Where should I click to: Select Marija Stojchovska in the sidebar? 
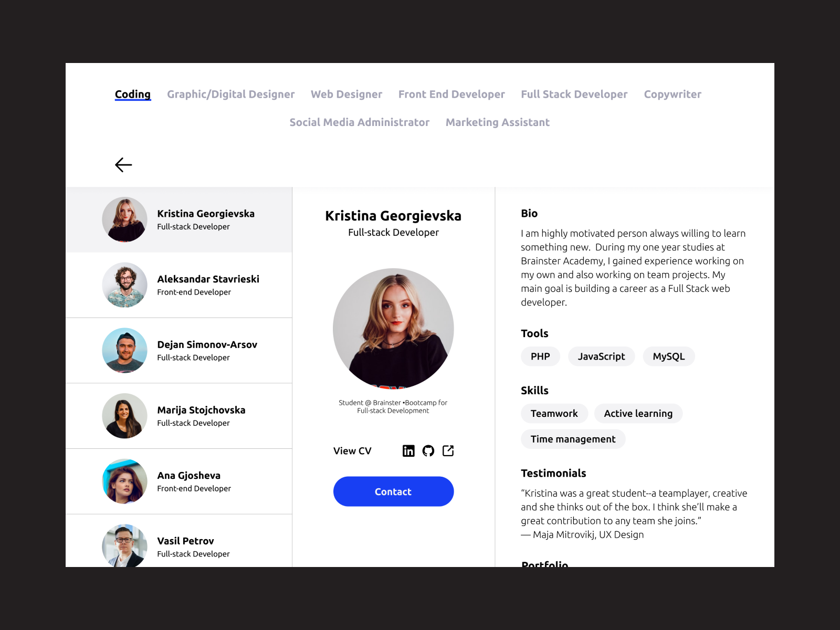179,416
